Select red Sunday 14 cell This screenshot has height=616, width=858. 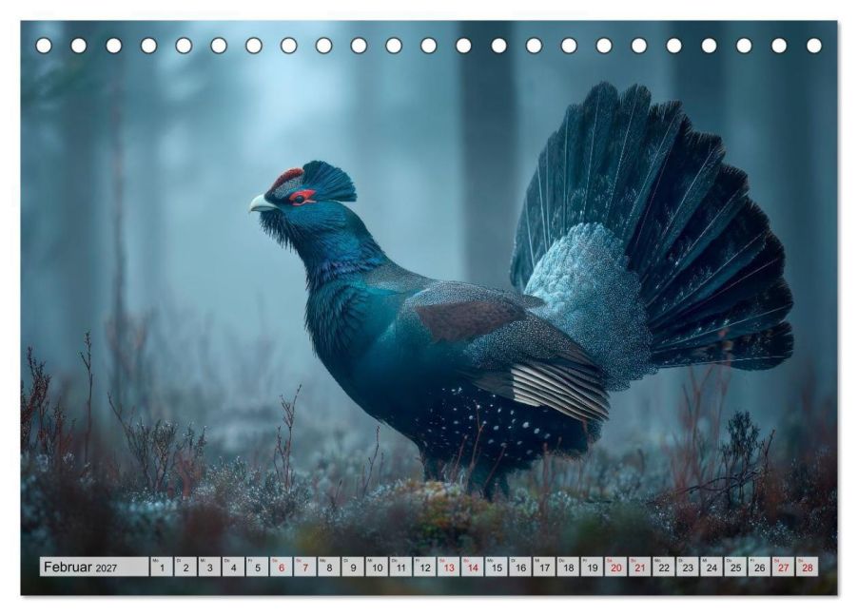(473, 567)
